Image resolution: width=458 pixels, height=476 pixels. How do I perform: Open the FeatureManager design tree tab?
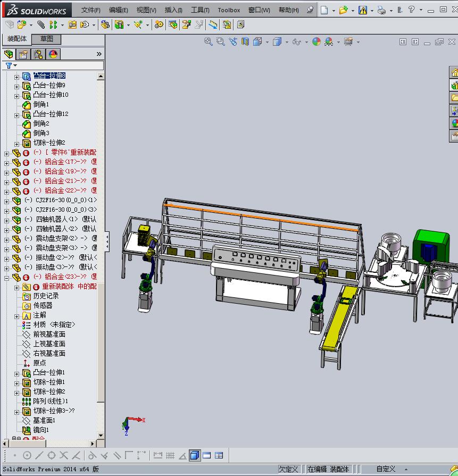(9, 54)
